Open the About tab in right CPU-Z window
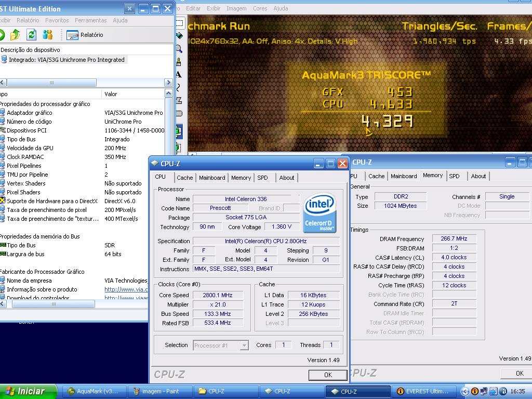Viewport: 532px width, 399px height. coord(478,176)
